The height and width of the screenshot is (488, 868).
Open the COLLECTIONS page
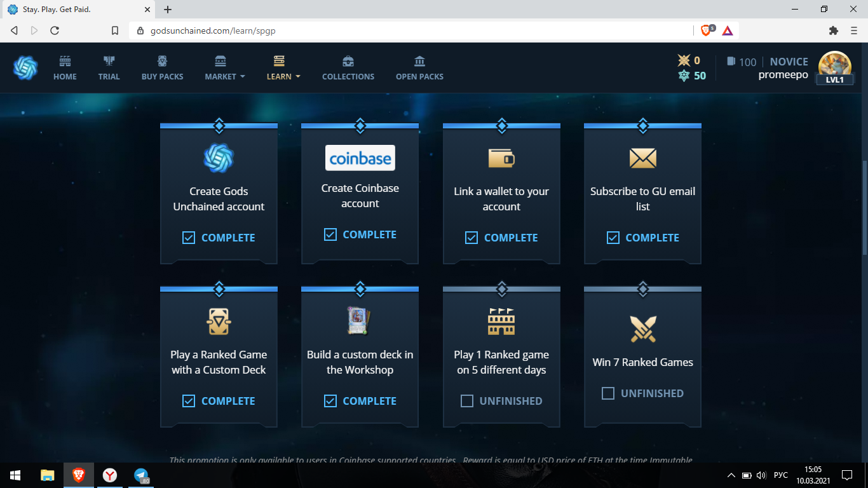pyautogui.click(x=348, y=68)
